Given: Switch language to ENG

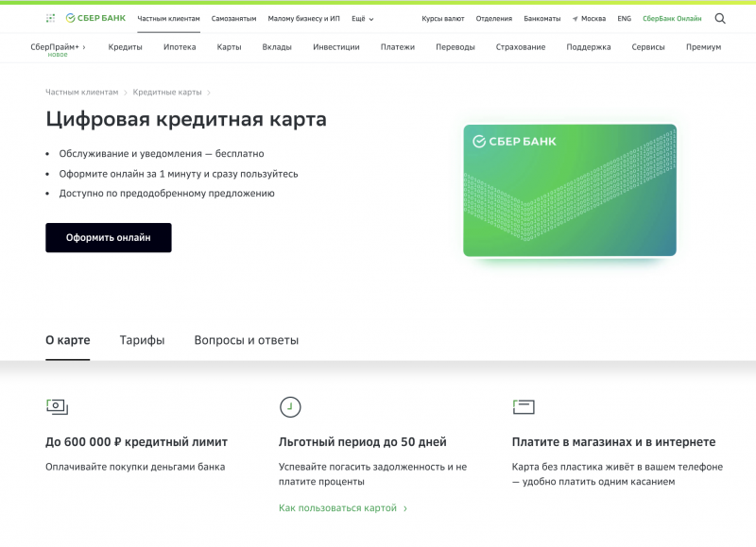Looking at the screenshot, I should tap(625, 19).
